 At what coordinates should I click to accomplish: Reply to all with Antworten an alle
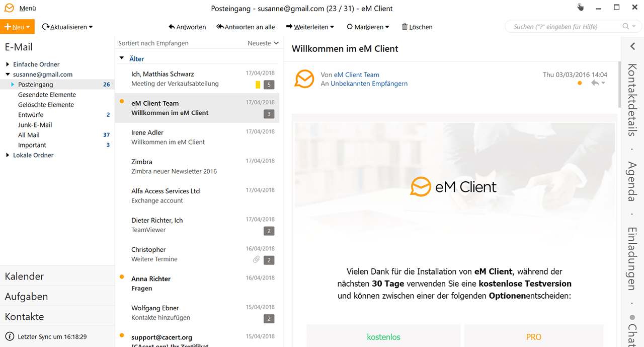click(x=246, y=27)
